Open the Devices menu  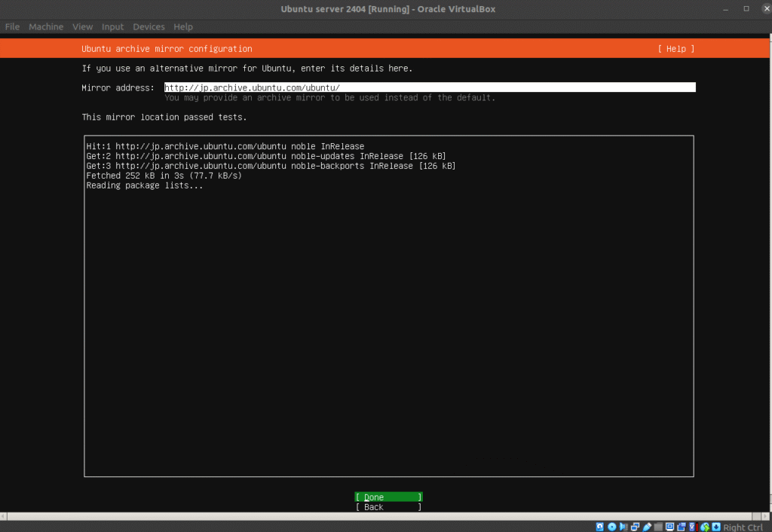tap(149, 26)
